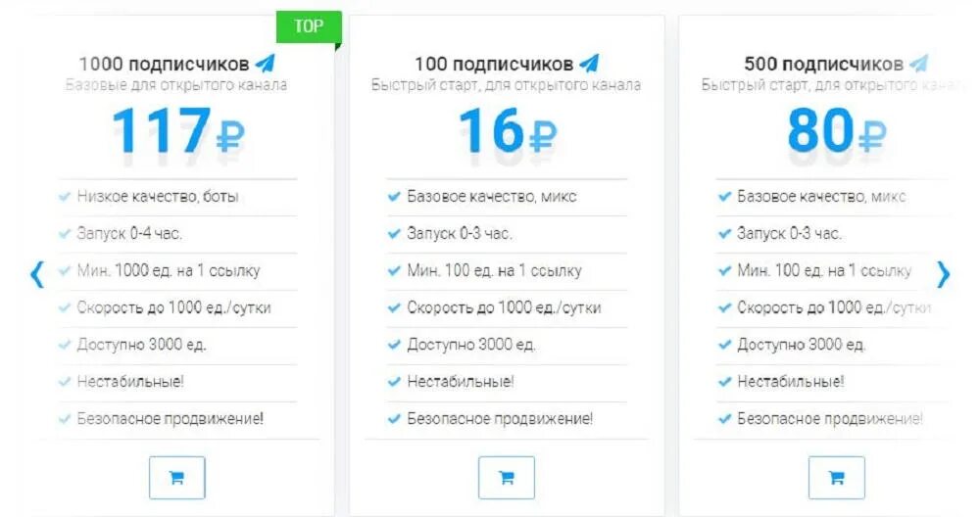Click ruble sign beside 117 price
Screen dimensions: 980x517
228,135
